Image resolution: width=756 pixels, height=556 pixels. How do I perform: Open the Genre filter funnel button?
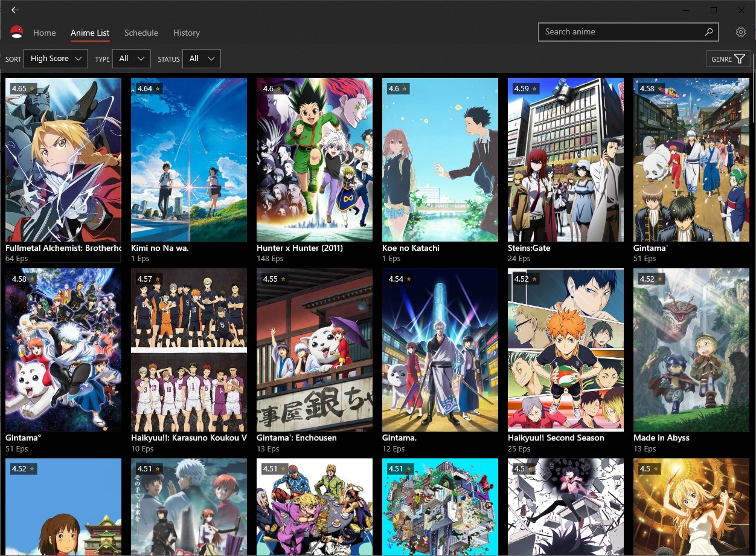click(x=728, y=59)
